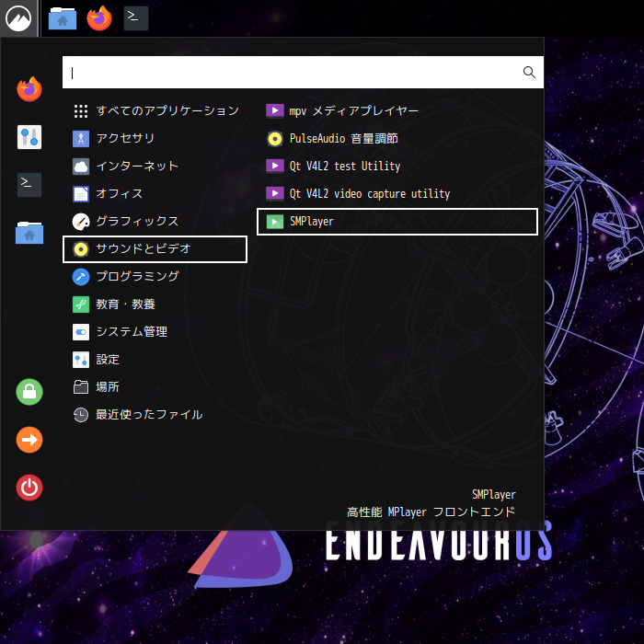Screen dimensions: 644x644
Task: Launch Qt V4L2 test Utility
Action: 397,166
